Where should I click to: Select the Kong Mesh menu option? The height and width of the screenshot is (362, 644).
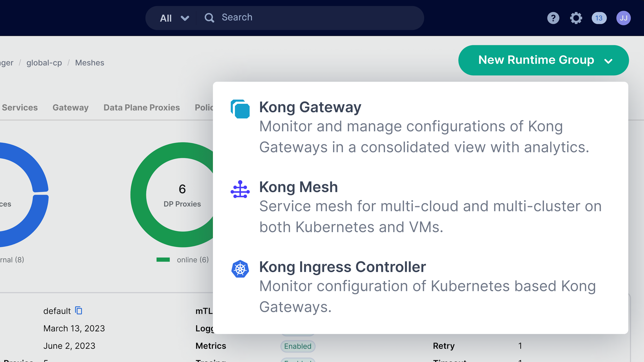[x=298, y=187]
